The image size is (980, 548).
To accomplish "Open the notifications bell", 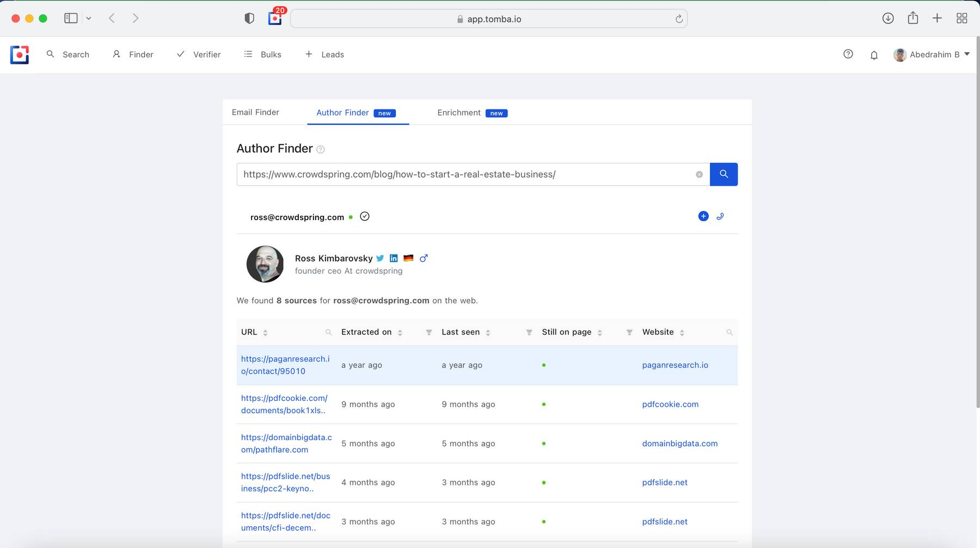I will 874,55.
